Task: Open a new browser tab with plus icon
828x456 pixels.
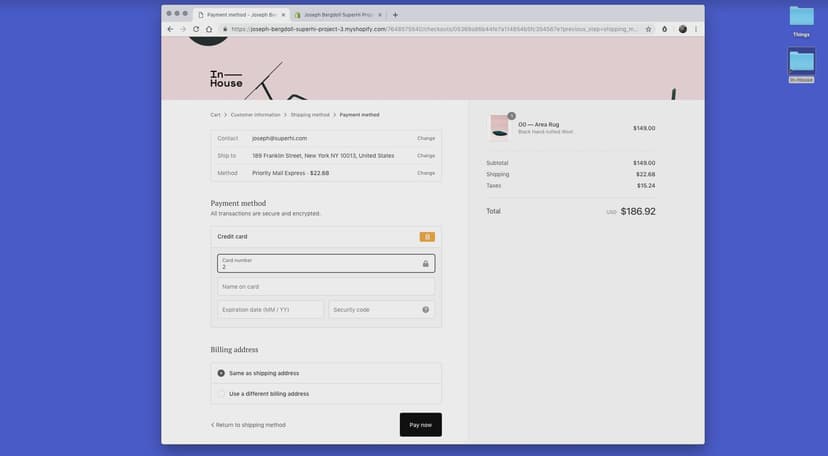Action: pos(395,15)
